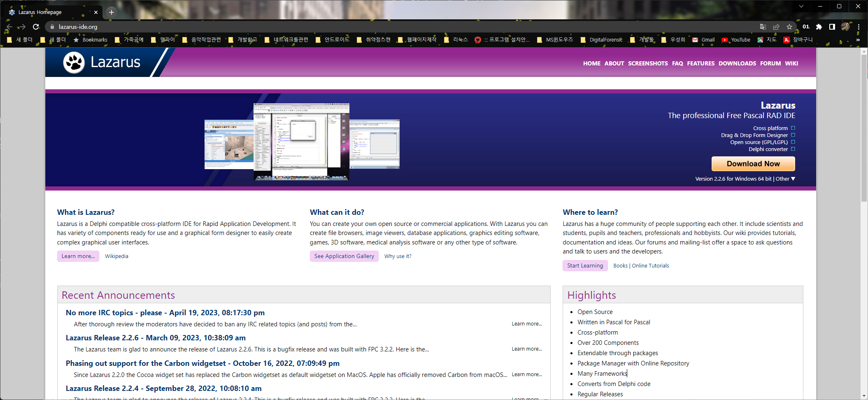Open the 리눅스 bookmark folder
The image size is (868, 400).
tap(456, 40)
